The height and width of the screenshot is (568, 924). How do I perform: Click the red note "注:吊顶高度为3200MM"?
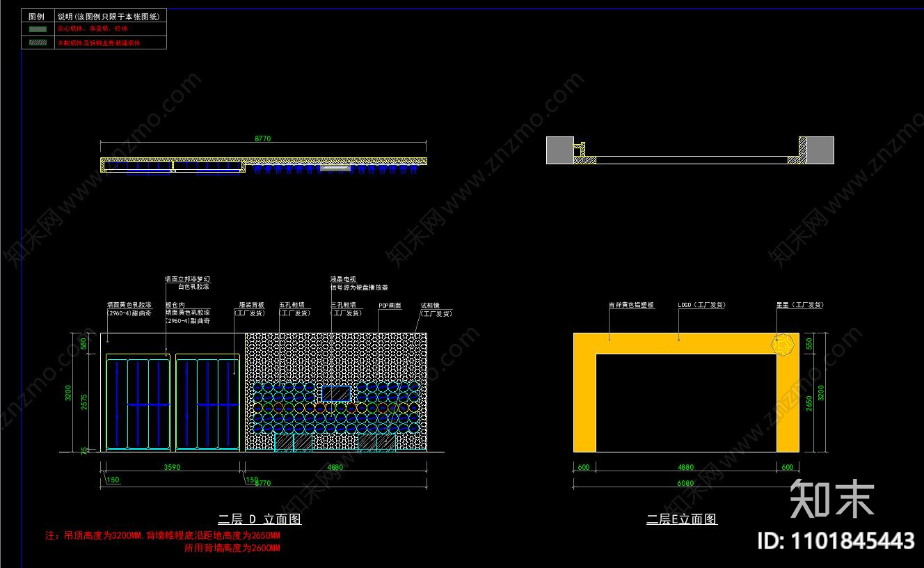tap(94, 537)
